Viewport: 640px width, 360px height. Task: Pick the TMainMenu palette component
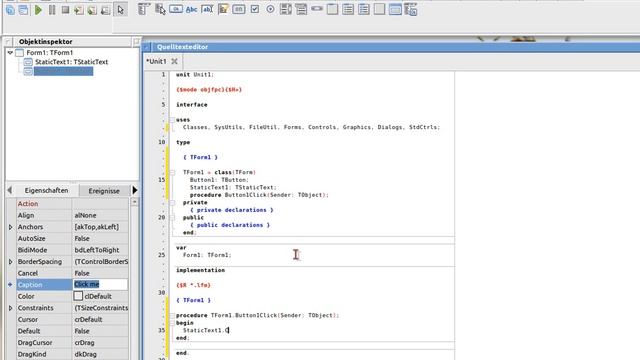144,9
